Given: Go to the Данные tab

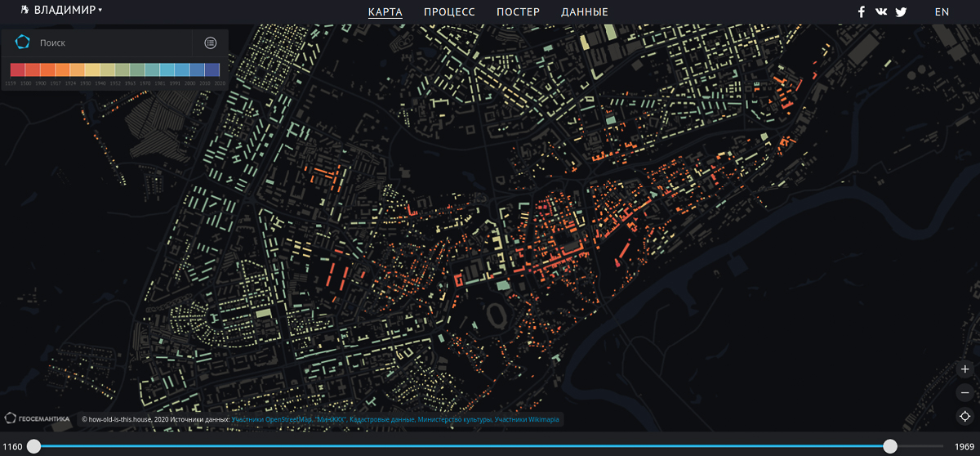Looking at the screenshot, I should pyautogui.click(x=585, y=12).
